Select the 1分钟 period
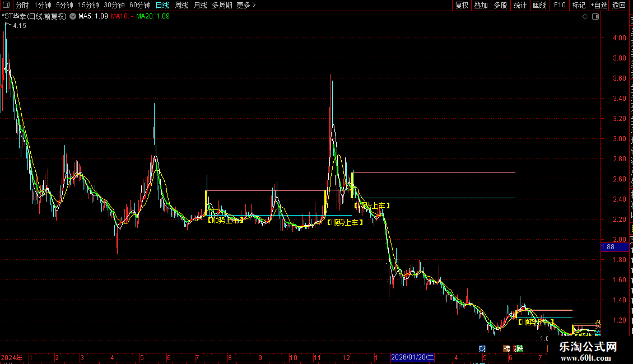The image size is (633, 364). pyautogui.click(x=43, y=5)
